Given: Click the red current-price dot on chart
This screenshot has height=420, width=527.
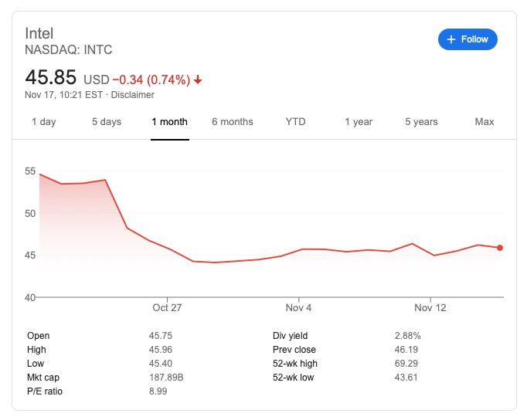Looking at the screenshot, I should [500, 248].
